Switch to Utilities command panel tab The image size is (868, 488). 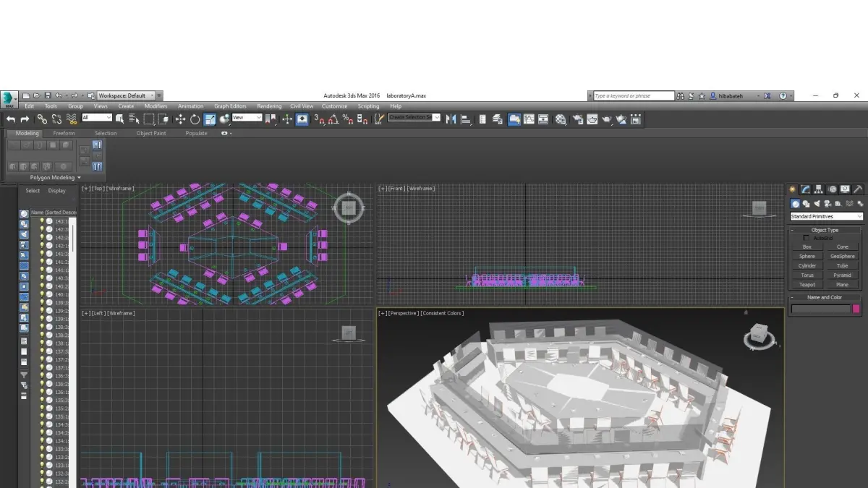click(858, 189)
